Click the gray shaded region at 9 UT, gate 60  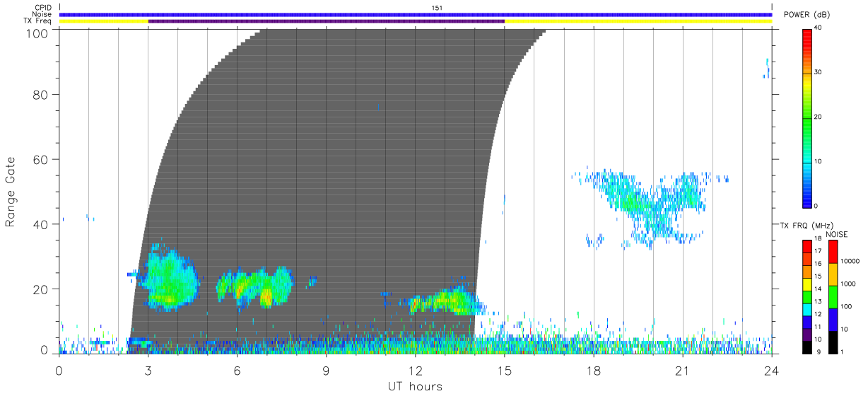[x=326, y=159]
